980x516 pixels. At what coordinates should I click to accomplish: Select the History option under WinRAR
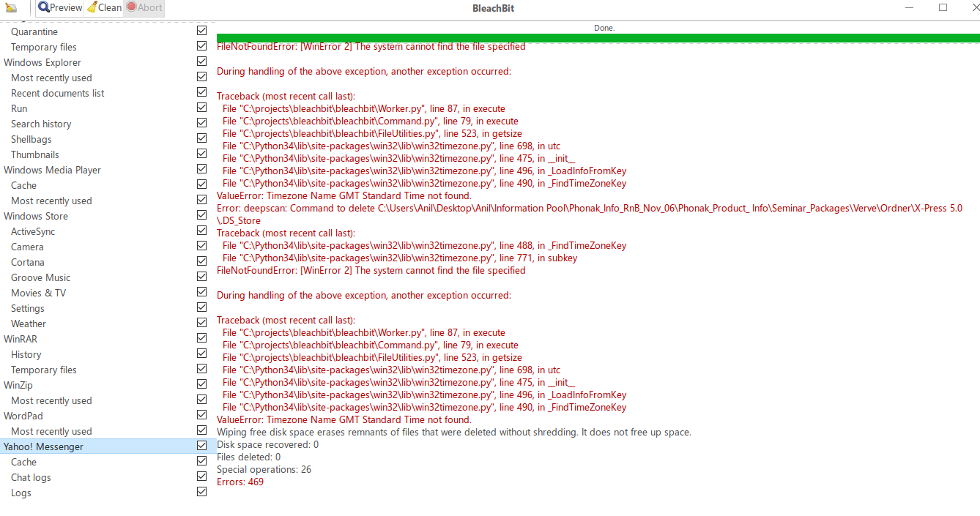26,354
